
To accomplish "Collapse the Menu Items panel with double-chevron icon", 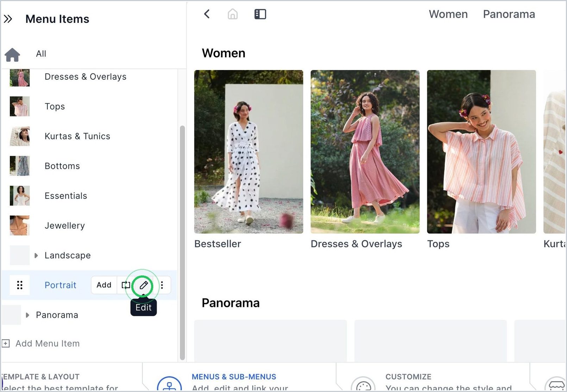I will 8,19.
